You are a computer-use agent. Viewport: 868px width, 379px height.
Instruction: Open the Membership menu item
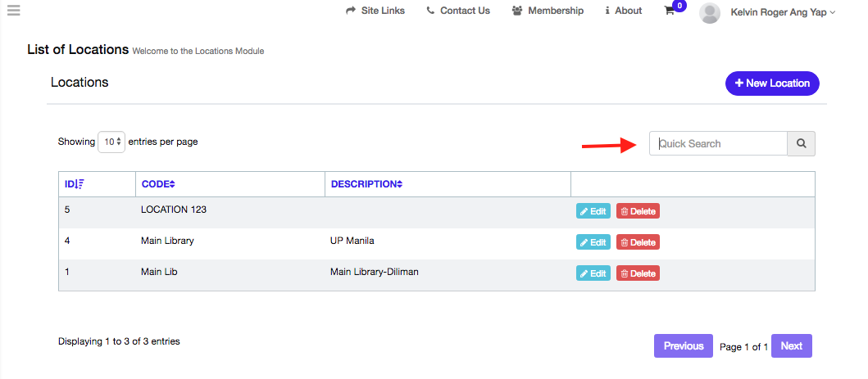(548, 11)
